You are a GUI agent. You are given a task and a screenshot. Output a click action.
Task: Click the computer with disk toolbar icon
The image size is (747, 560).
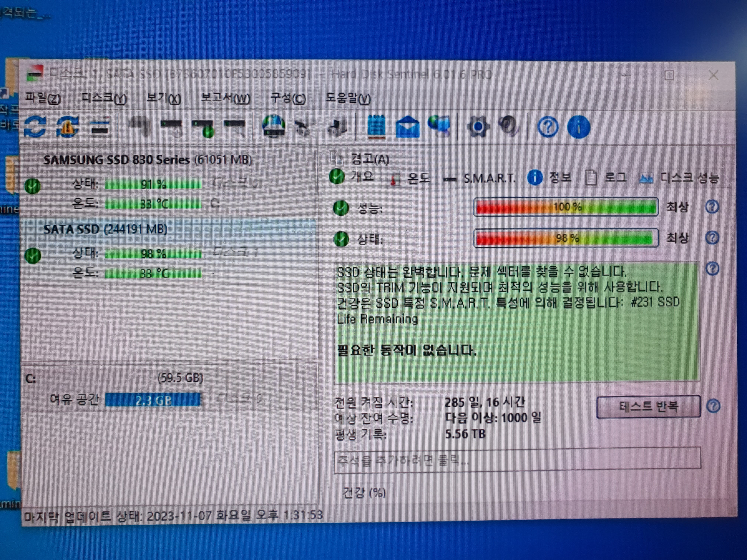[x=337, y=128]
